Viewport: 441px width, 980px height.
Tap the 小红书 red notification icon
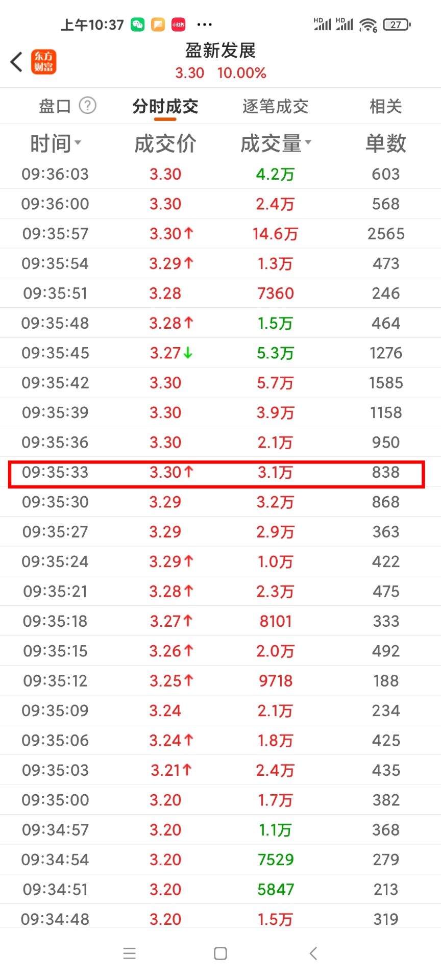click(x=178, y=24)
